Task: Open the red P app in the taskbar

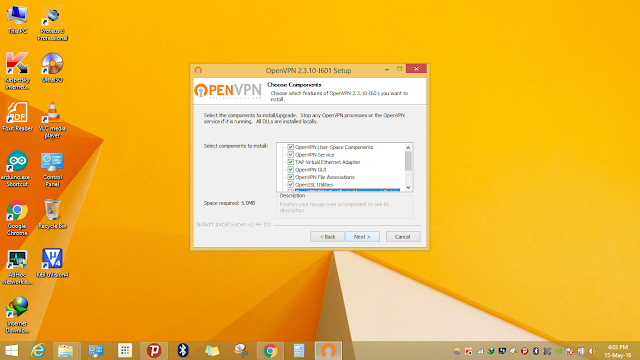Action: (154, 351)
